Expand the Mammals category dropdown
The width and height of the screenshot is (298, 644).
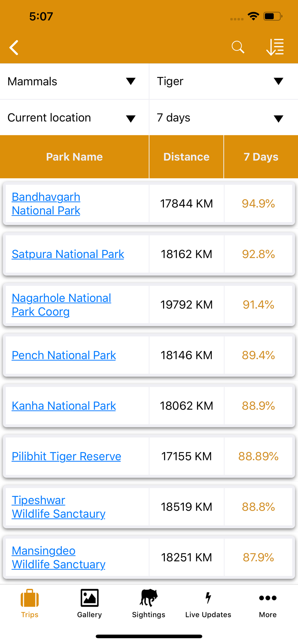pos(74,81)
